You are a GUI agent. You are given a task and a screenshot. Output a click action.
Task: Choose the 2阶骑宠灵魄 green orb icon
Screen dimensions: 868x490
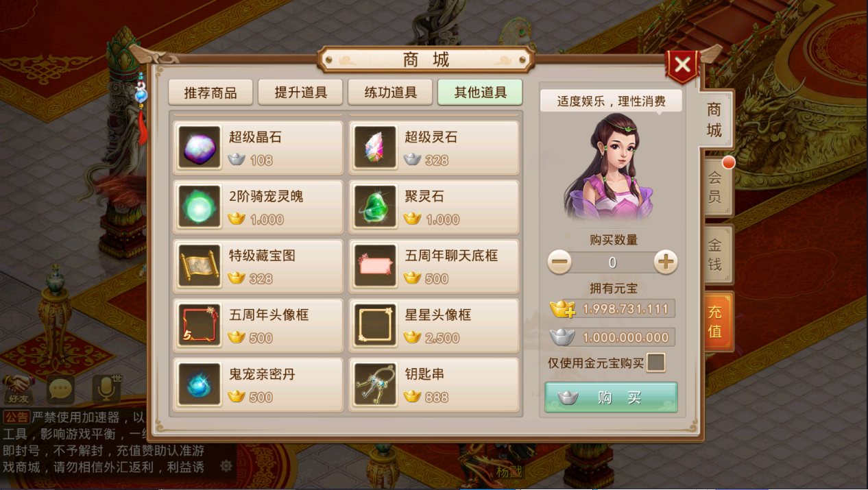(x=200, y=207)
